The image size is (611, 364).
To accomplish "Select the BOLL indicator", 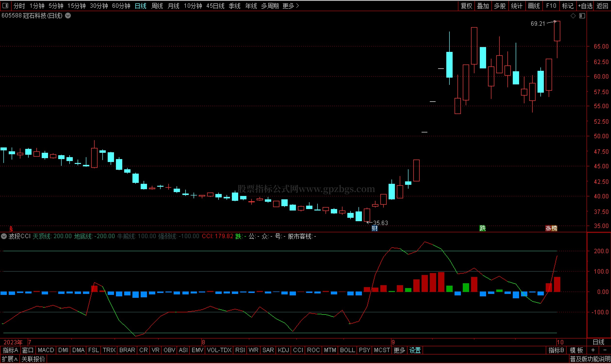I will click(x=348, y=350).
